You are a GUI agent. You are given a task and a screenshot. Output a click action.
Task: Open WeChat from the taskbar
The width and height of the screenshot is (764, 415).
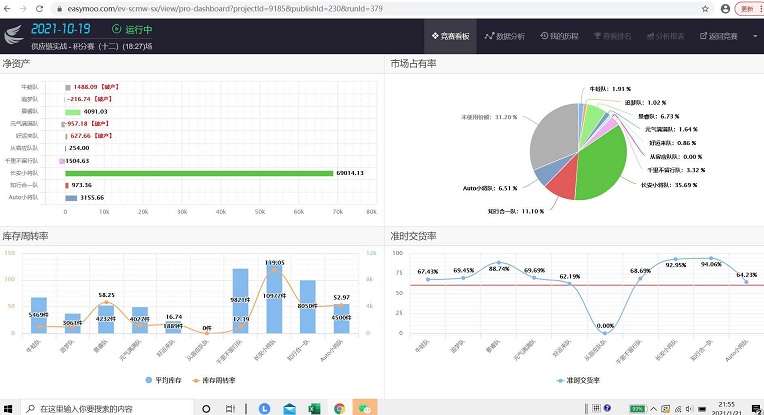(366, 408)
